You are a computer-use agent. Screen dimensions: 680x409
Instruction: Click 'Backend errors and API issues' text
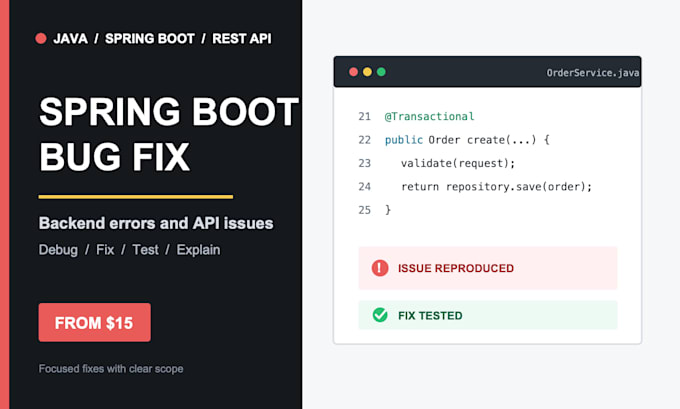point(156,223)
